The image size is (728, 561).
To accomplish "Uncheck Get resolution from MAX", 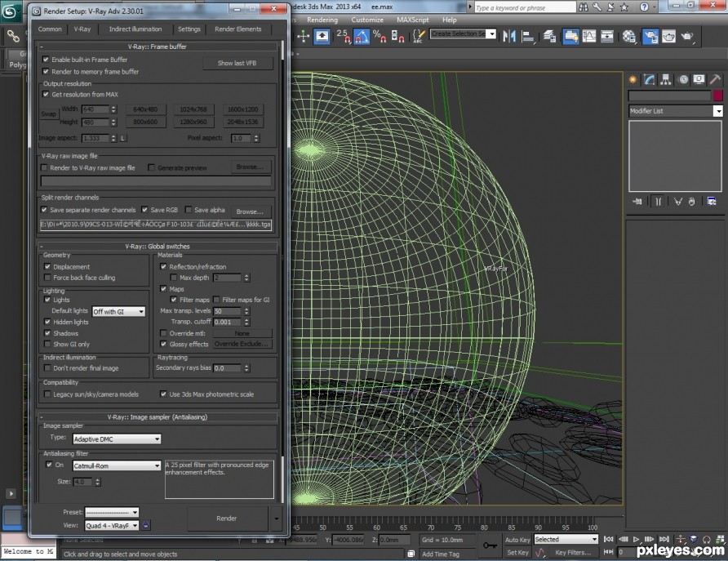I will pyautogui.click(x=46, y=94).
